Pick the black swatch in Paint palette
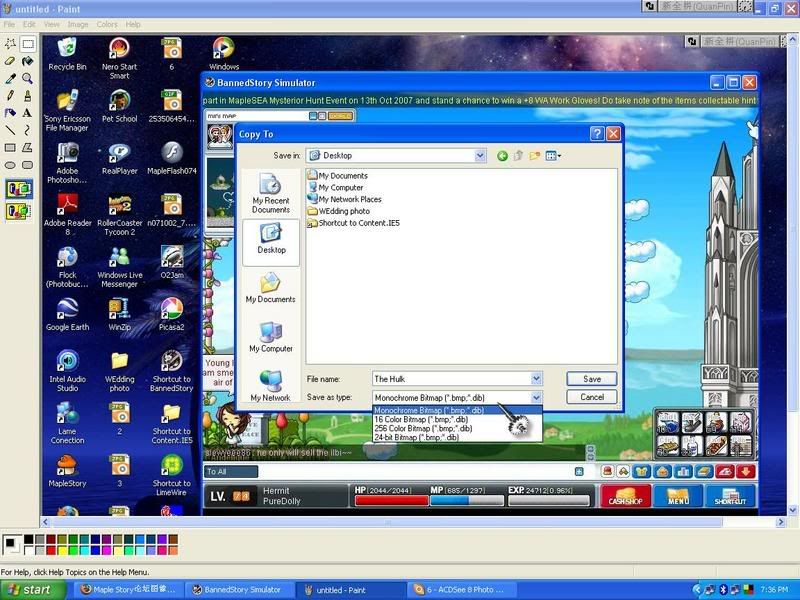 (x=29, y=539)
